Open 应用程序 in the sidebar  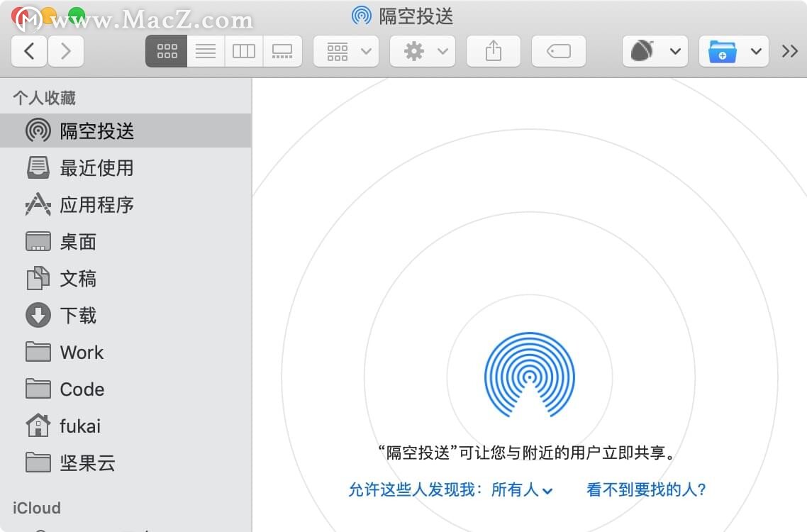[126, 205]
